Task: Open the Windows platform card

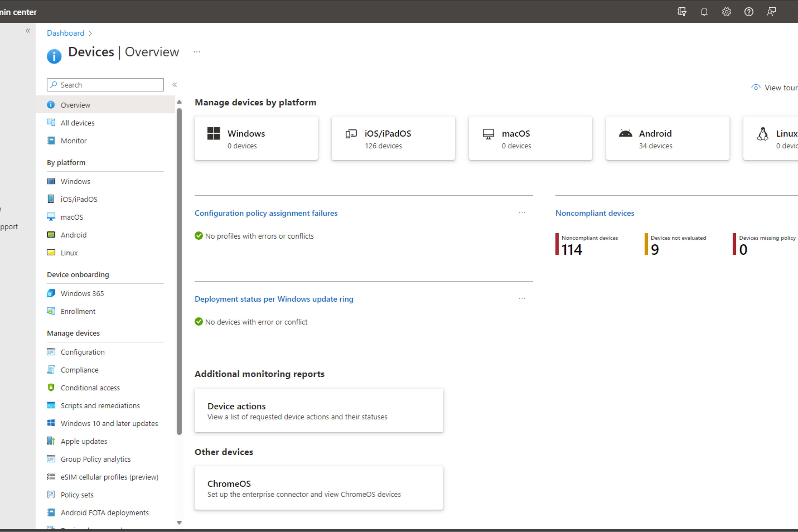Action: click(256, 138)
